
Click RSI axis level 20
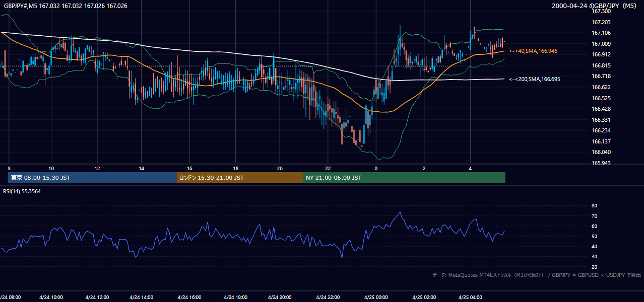pyautogui.click(x=594, y=267)
